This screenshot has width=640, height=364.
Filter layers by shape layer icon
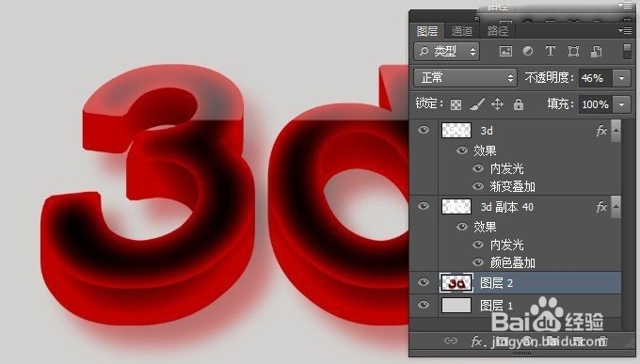pyautogui.click(x=573, y=52)
